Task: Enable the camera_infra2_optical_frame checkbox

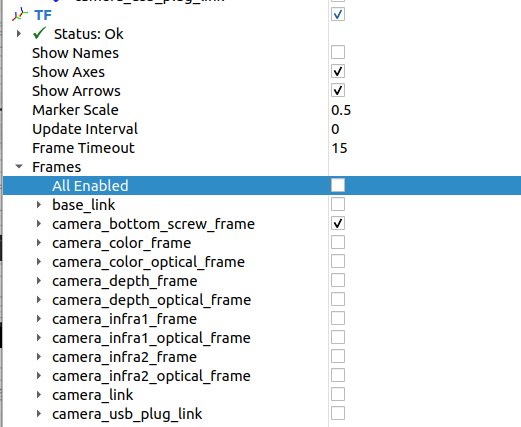Action: click(x=338, y=375)
